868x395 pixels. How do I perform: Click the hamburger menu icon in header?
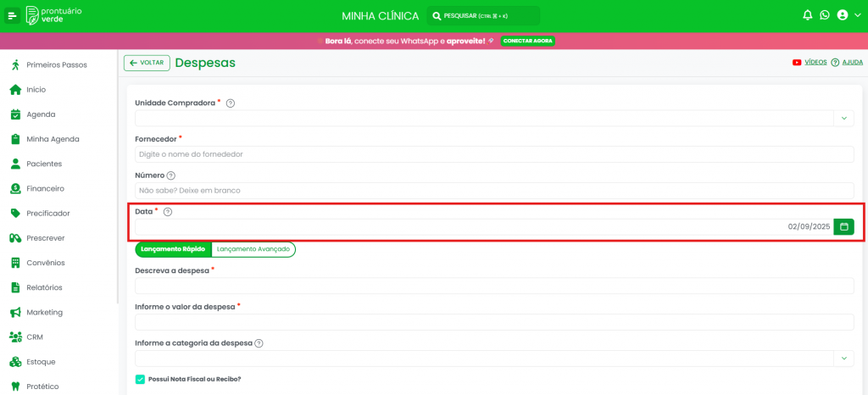coord(13,15)
